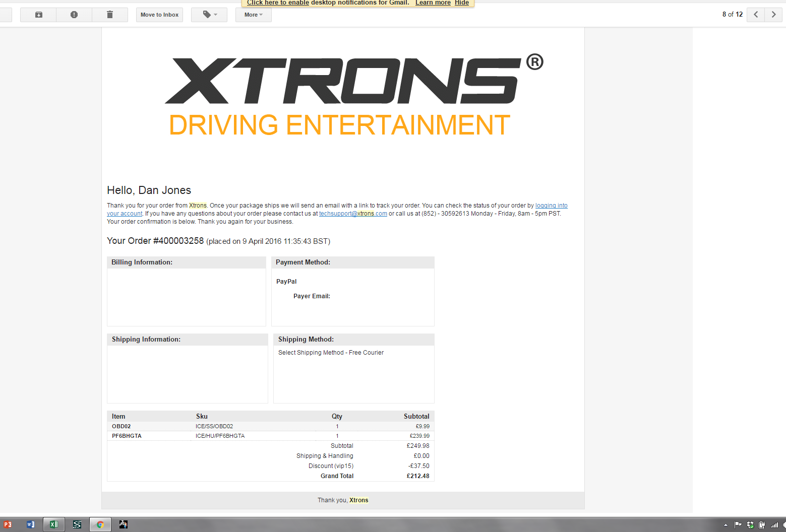The height and width of the screenshot is (532, 786).
Task: Report this email as spam
Action: click(74, 15)
